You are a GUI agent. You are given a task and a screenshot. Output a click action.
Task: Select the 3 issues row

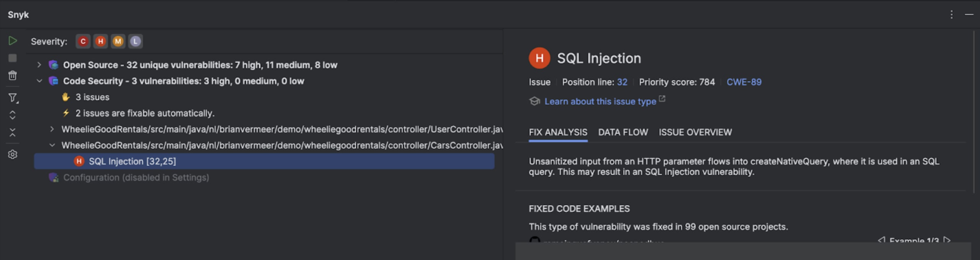coord(264,97)
